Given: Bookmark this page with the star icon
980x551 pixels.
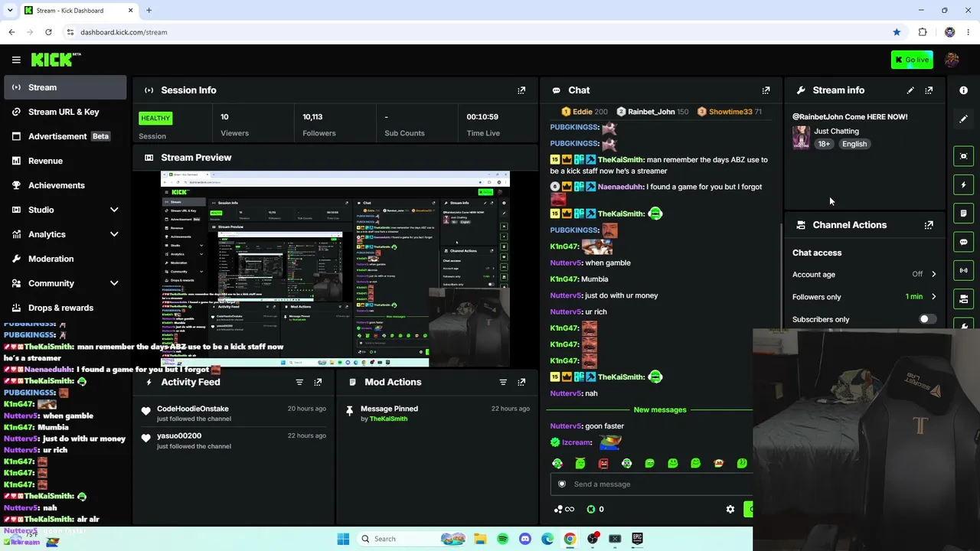Looking at the screenshot, I should click(x=897, y=32).
